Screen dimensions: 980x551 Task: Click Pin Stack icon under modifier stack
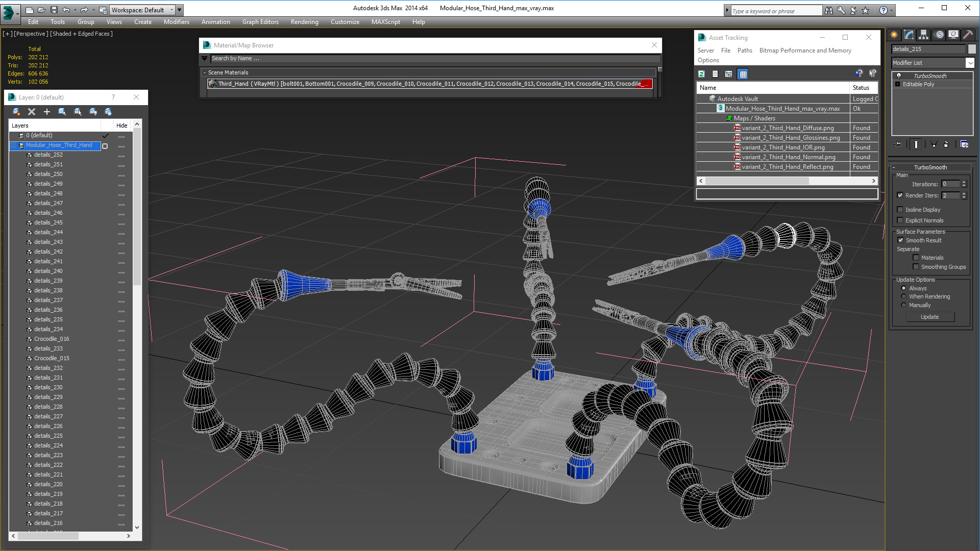click(x=898, y=144)
